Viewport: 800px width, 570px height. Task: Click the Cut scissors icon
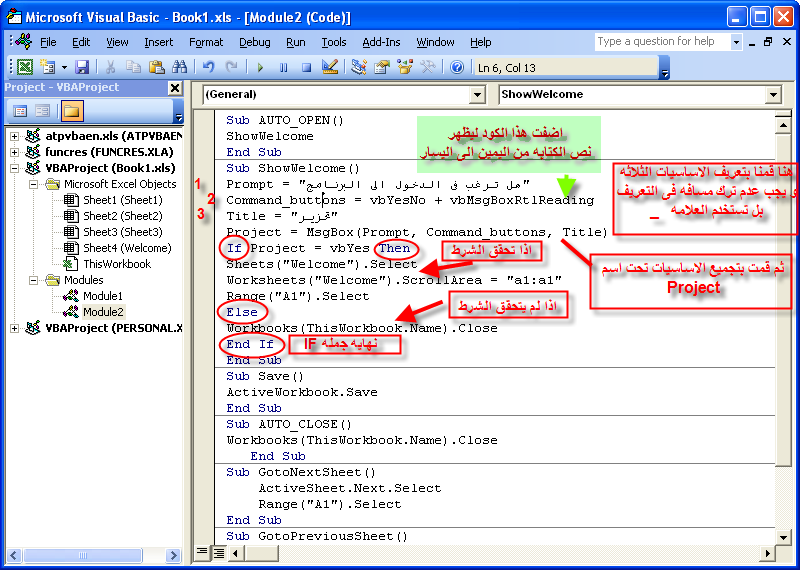110,67
